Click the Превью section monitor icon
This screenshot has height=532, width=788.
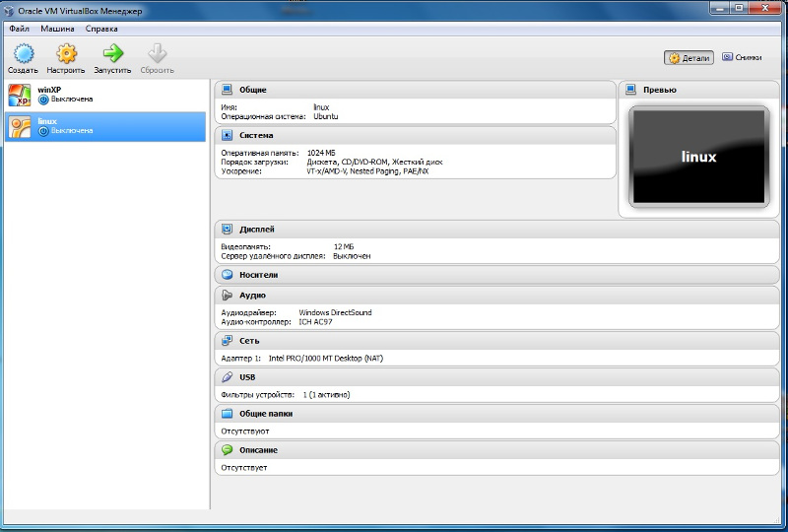[x=630, y=90]
